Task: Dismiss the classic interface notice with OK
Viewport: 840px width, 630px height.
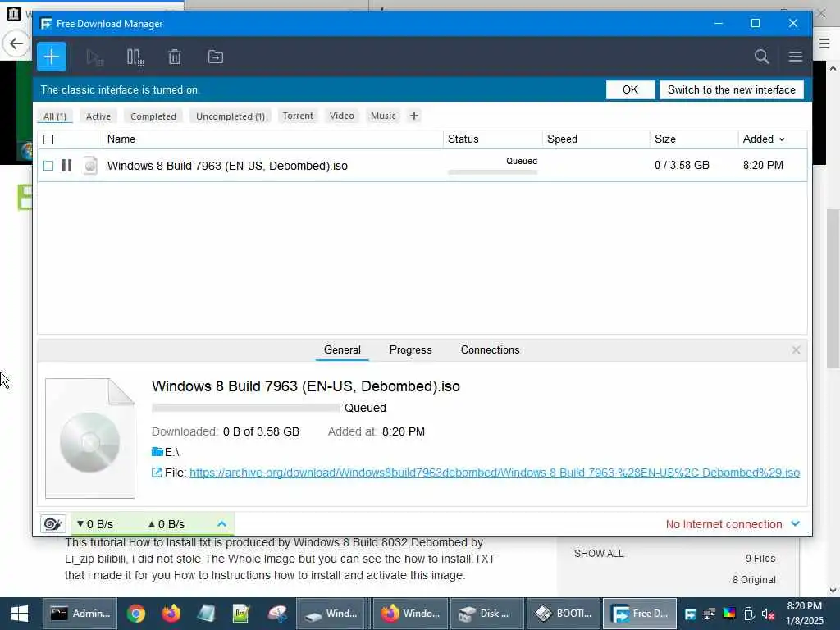Action: click(630, 89)
